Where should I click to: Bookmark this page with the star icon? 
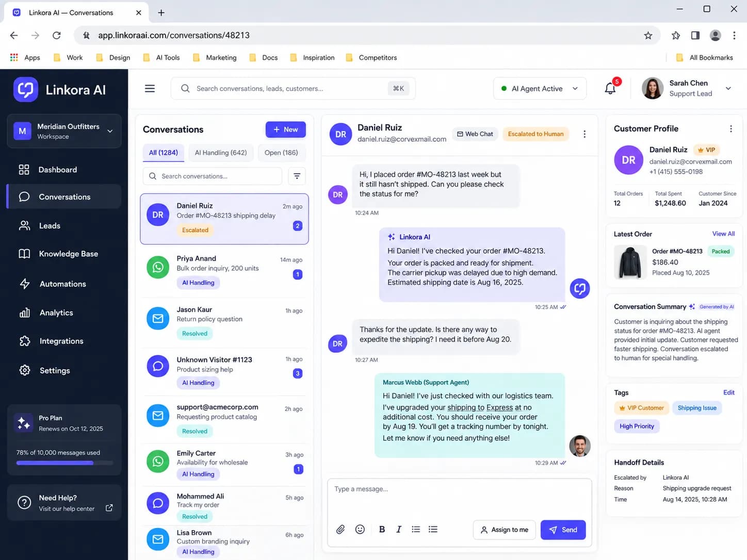pyautogui.click(x=648, y=35)
